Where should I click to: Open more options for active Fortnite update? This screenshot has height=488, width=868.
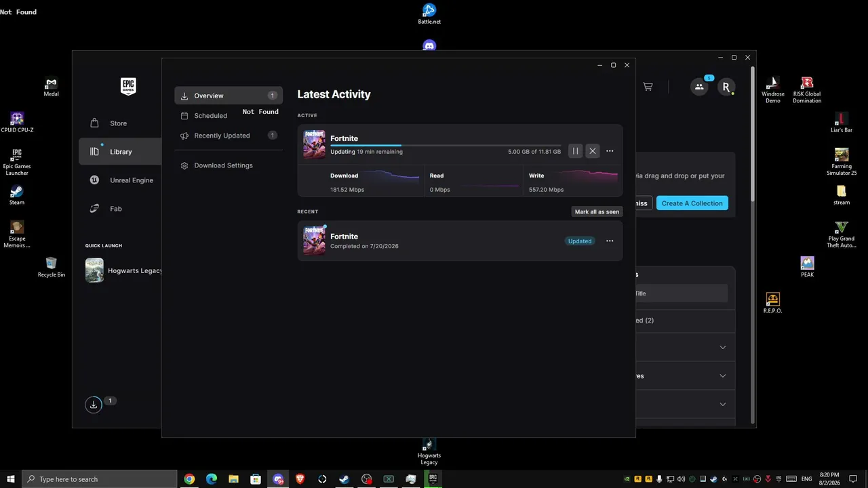tap(610, 151)
